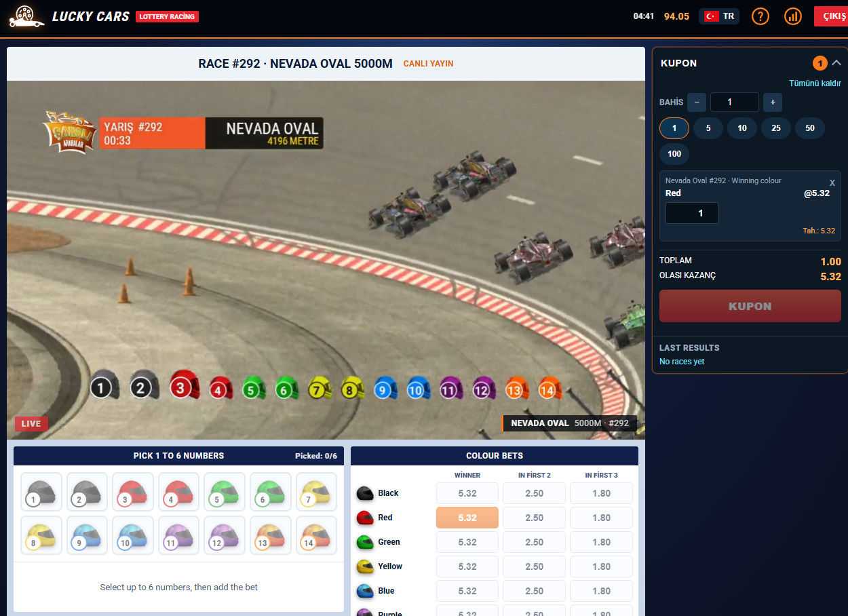Select Yellow in first 2 odds 2.50
The height and width of the screenshot is (616, 848).
(x=535, y=566)
